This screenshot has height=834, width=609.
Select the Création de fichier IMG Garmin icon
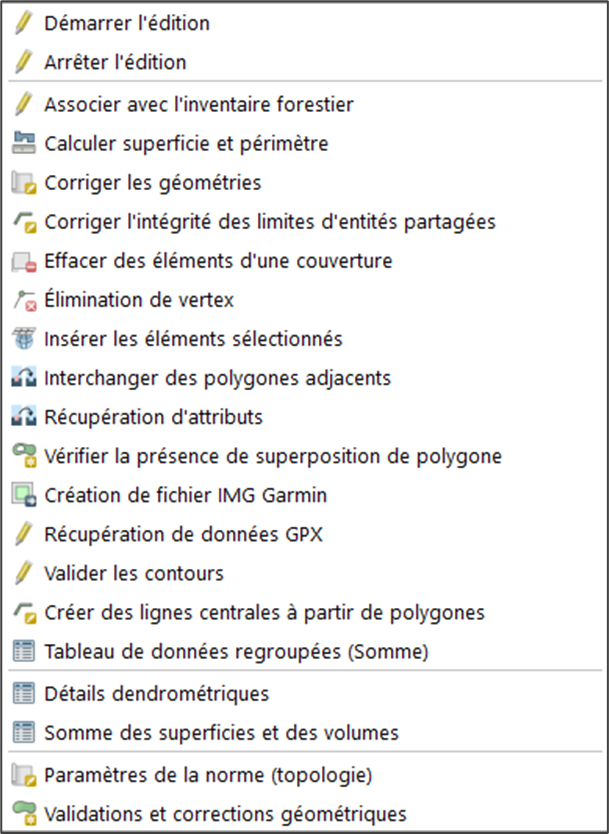click(x=22, y=494)
